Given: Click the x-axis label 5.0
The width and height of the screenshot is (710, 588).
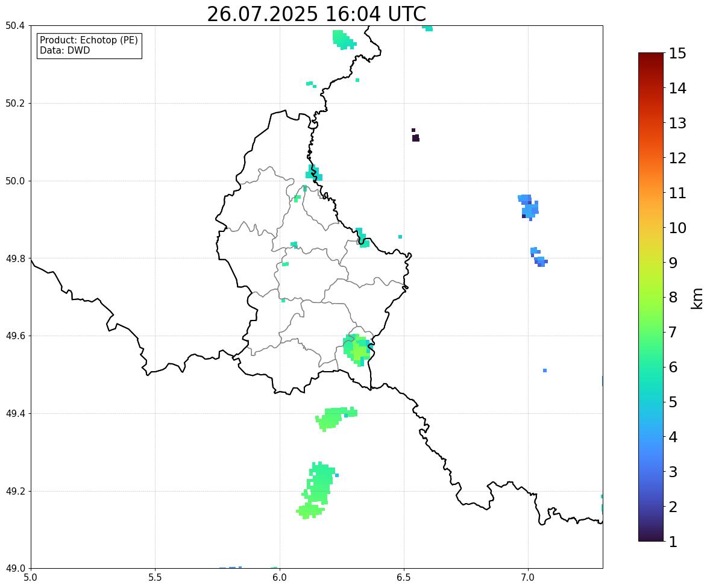Looking at the screenshot, I should [x=31, y=578].
